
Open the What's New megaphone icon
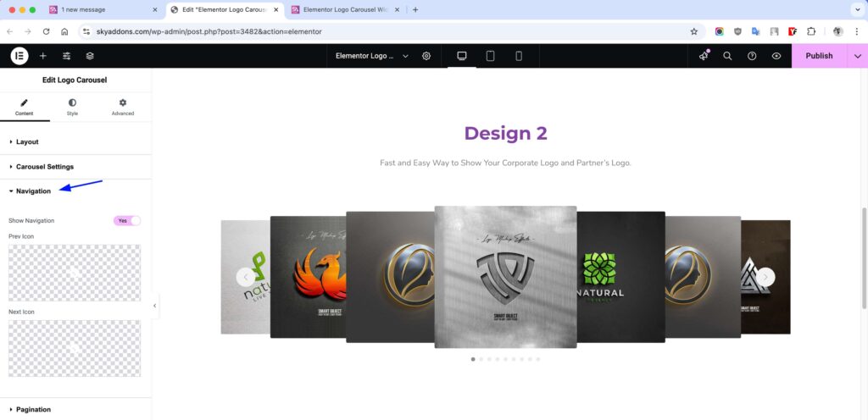point(704,56)
